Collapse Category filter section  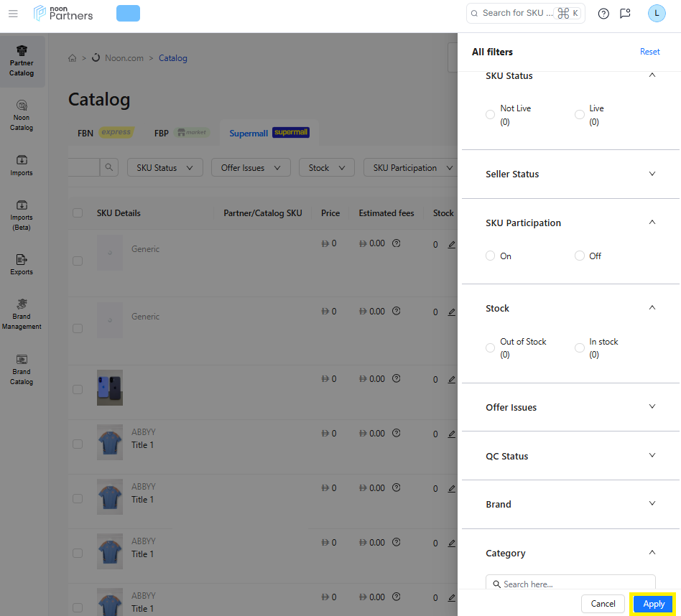652,553
